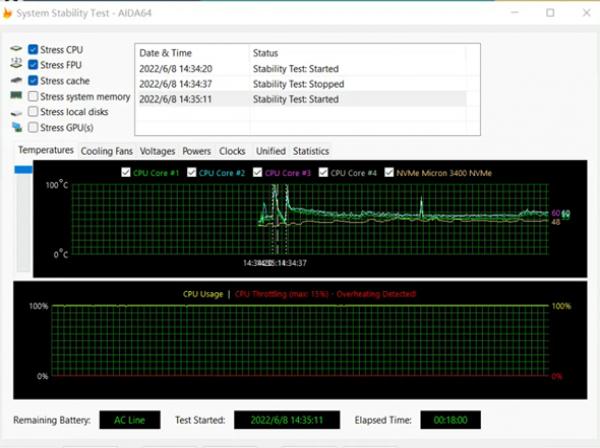Uncheck the Stress cache checkbox
This screenshot has width=600, height=448.
click(33, 80)
